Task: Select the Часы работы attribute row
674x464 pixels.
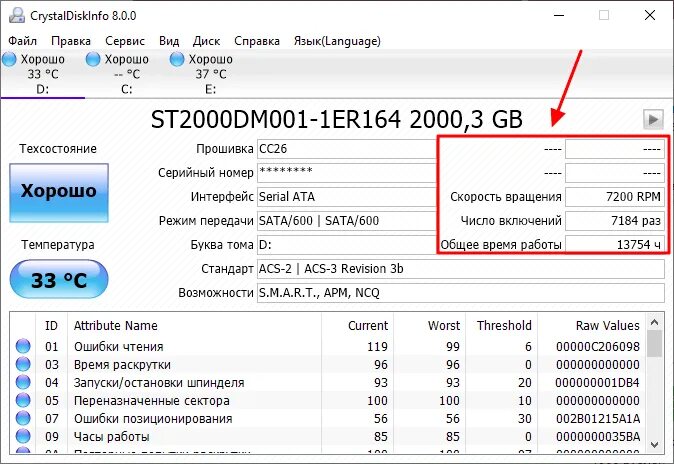Action: tap(328, 436)
